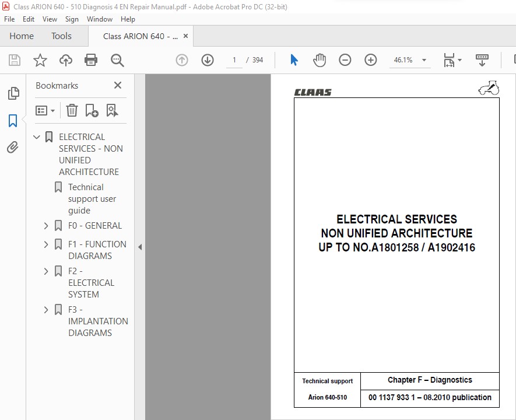Toggle the Bookmarks side panel icon
Viewport: 516px width, 420px height.
[x=13, y=121]
